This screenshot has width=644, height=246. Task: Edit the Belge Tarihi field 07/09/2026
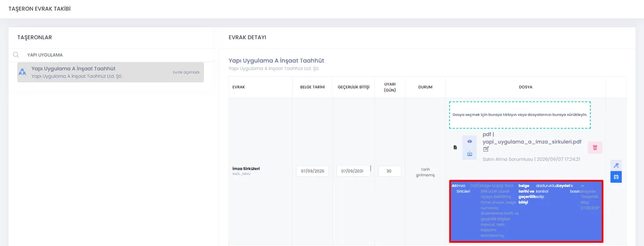pyautogui.click(x=312, y=171)
